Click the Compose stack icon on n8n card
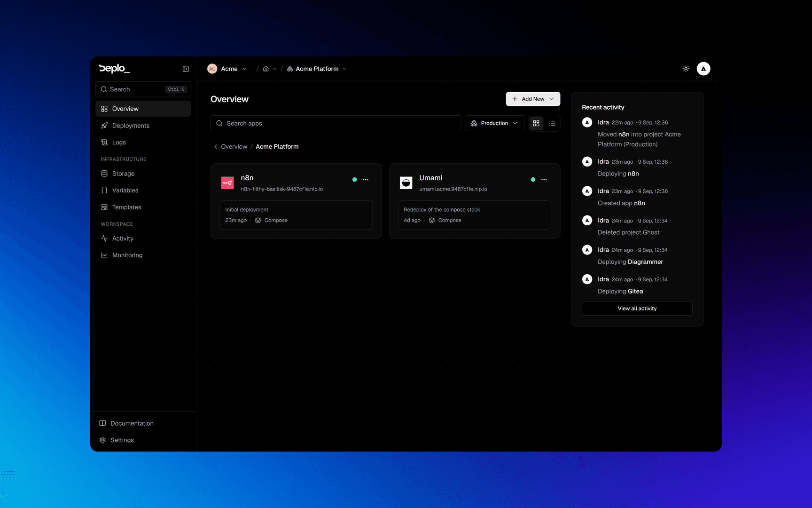Image resolution: width=812 pixels, height=508 pixels. (258, 220)
